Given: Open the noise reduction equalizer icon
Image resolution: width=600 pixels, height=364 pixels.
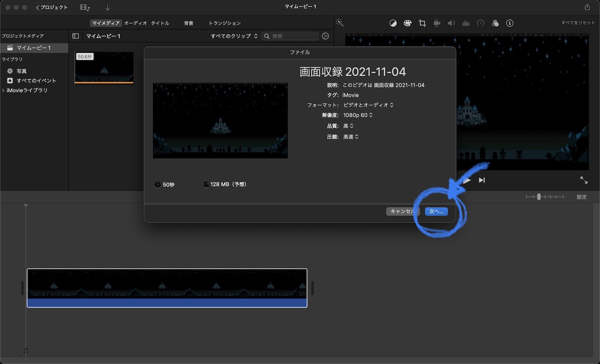Looking at the screenshot, I should pos(466,23).
